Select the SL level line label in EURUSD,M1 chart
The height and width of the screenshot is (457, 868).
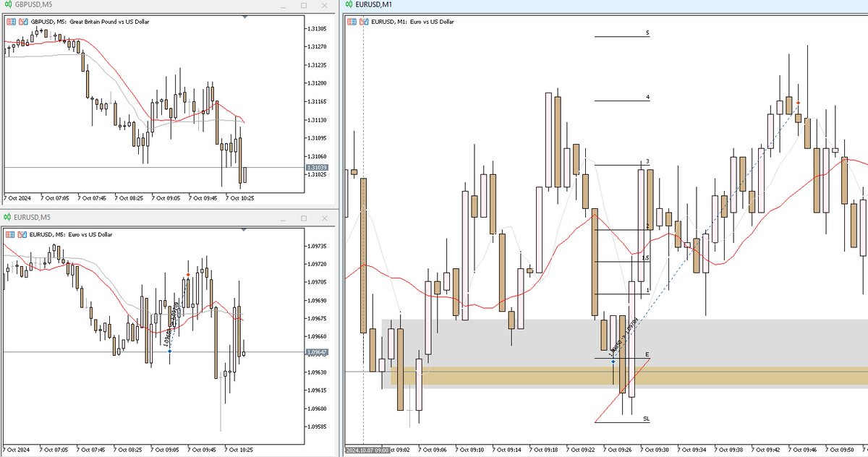pos(647,419)
